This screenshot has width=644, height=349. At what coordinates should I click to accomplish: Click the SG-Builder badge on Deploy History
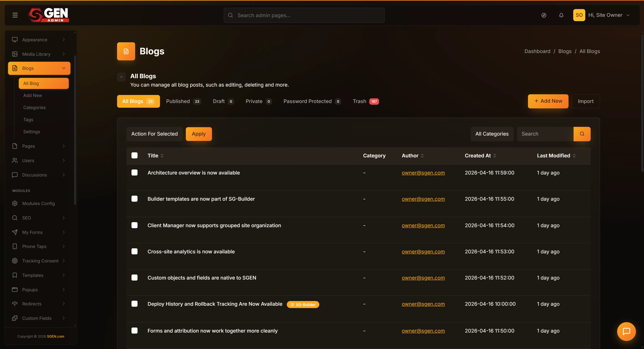pos(303,305)
